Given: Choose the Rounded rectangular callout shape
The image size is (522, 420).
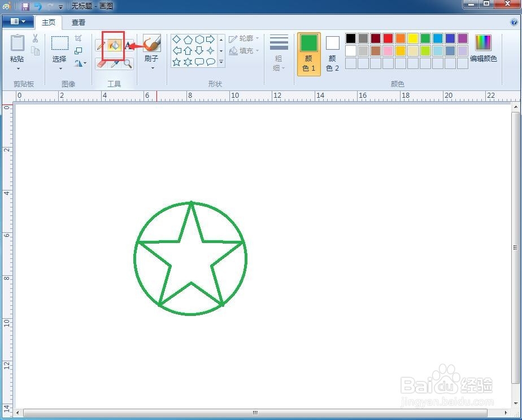Looking at the screenshot, I should (199, 62).
